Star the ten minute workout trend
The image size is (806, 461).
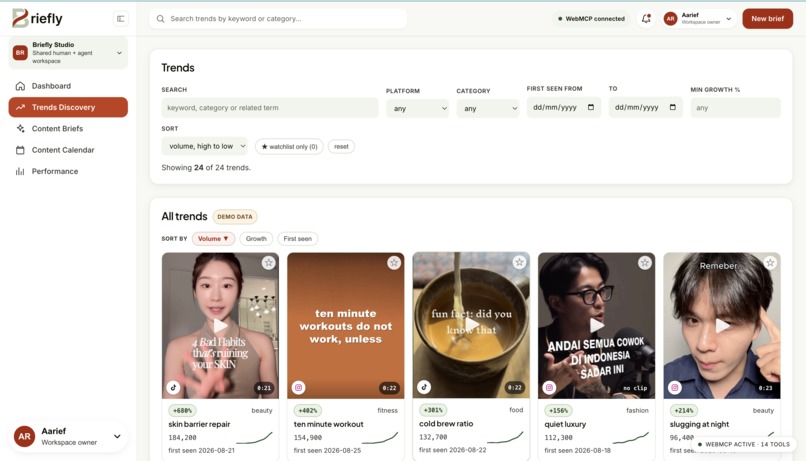394,263
